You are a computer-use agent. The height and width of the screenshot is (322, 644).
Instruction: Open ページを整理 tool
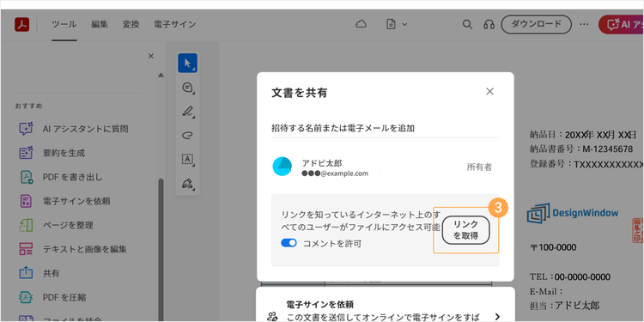point(57,225)
